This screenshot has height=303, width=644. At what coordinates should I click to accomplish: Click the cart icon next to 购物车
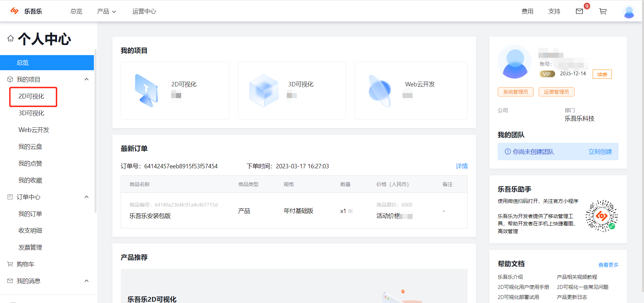tap(10, 264)
